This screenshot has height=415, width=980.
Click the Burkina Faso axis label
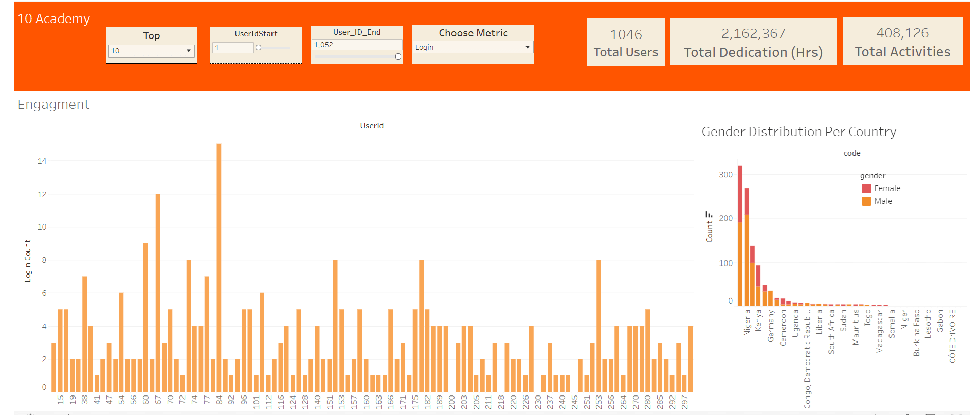click(x=917, y=333)
